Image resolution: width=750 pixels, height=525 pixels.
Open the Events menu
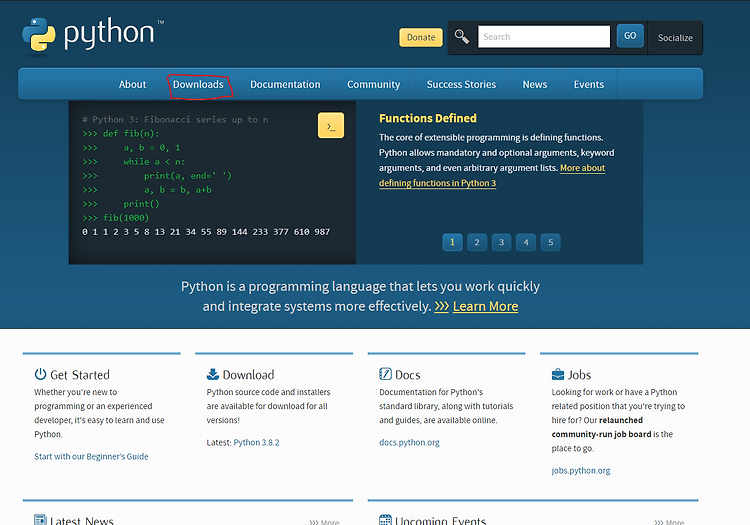click(589, 84)
